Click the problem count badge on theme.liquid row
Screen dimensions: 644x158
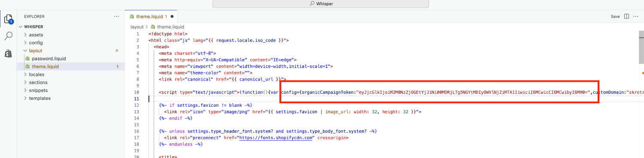pyautogui.click(x=118, y=67)
